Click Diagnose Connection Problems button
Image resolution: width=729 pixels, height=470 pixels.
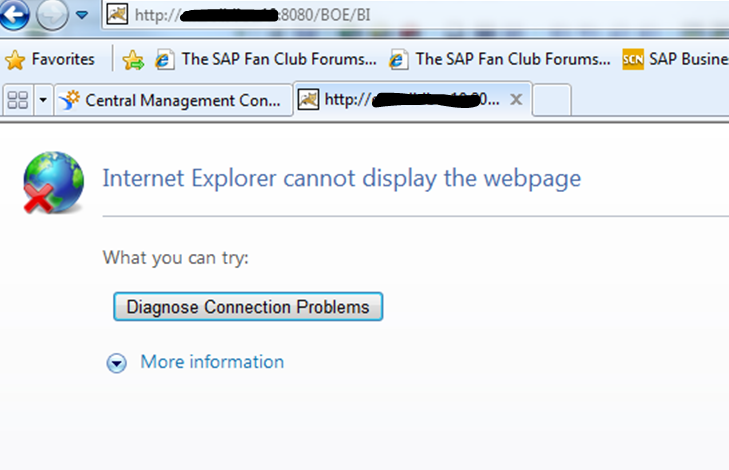click(x=248, y=307)
